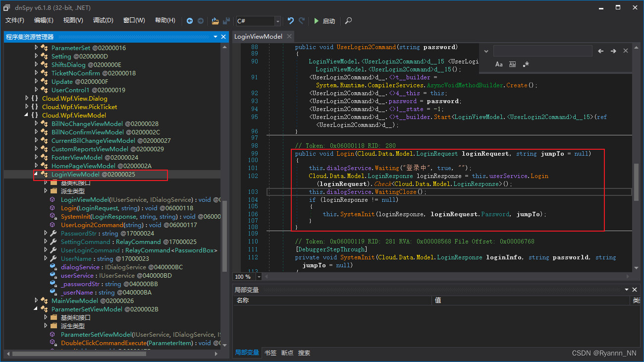Start debugging with the green play icon
The height and width of the screenshot is (362, 644).
[317, 21]
